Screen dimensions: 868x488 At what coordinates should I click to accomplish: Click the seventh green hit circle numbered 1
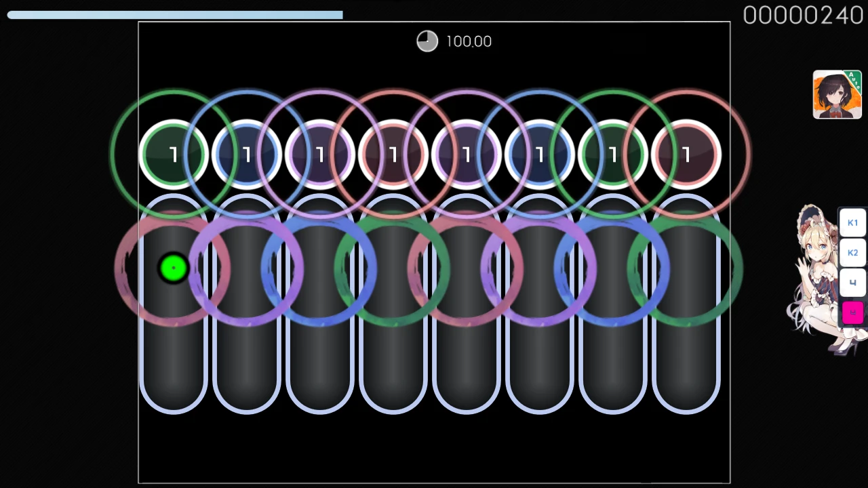(x=613, y=155)
